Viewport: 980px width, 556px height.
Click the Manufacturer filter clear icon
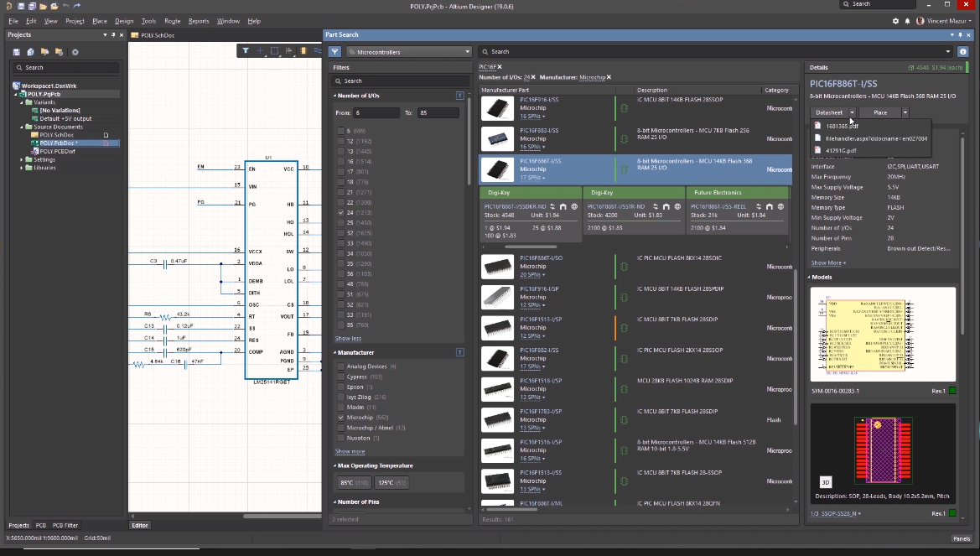pos(460,353)
